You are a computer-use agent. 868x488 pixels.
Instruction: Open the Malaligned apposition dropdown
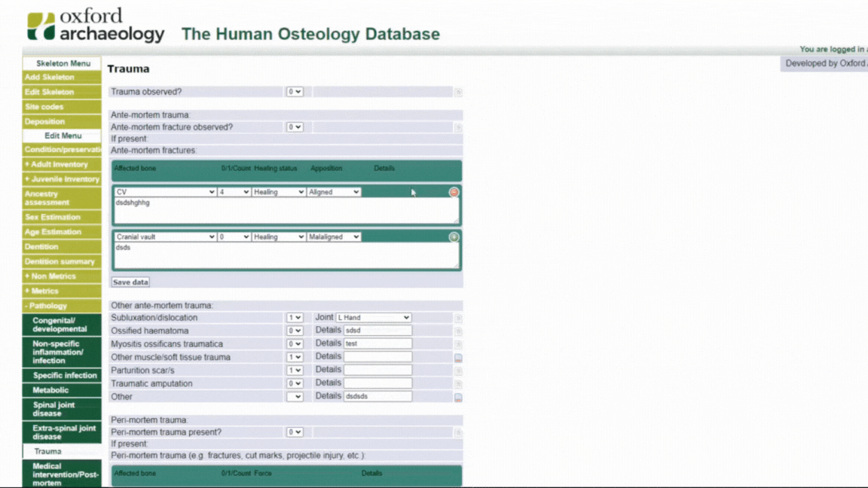[x=334, y=236]
